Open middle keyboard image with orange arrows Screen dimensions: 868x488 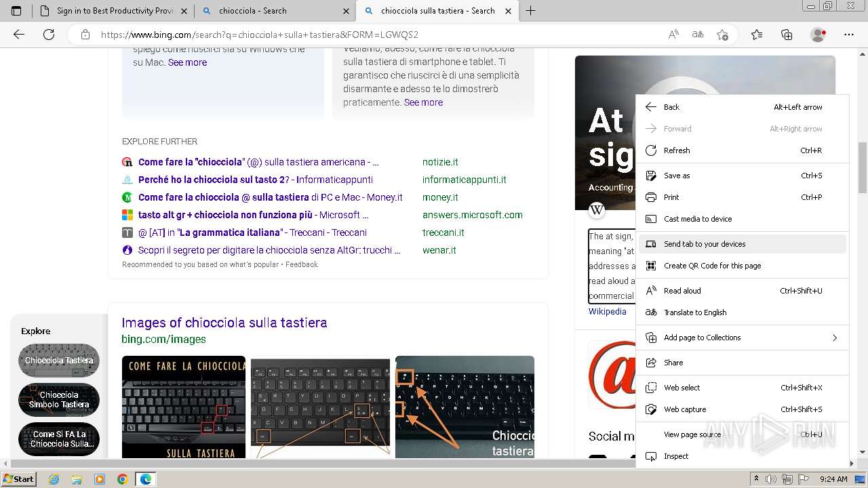coord(321,407)
